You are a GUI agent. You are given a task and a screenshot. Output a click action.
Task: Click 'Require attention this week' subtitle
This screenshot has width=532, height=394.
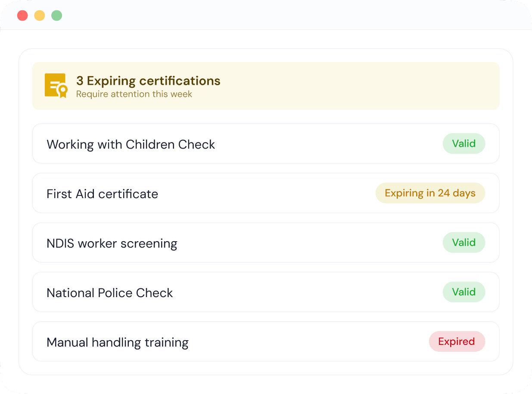[134, 94]
